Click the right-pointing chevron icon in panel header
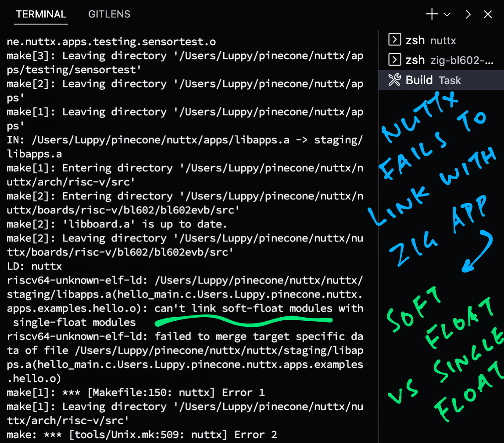Image resolution: width=504 pixels, height=443 pixels. point(468,14)
